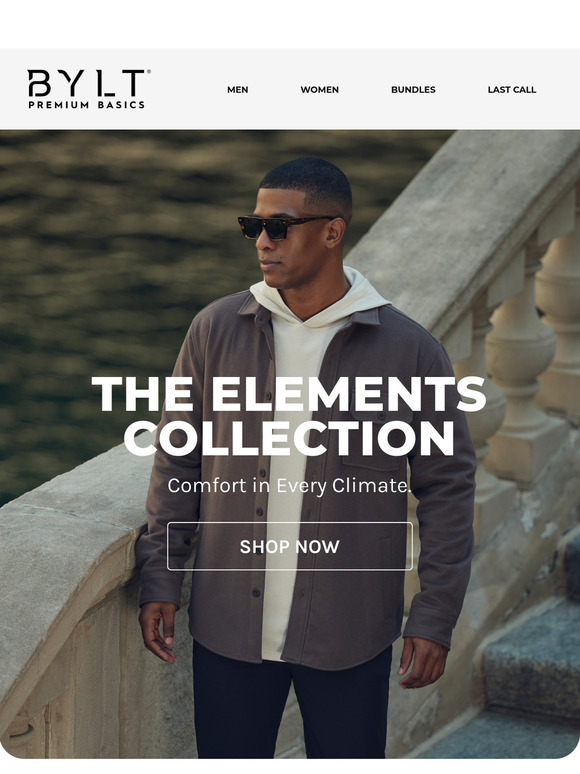Click the word COLLECTION in the headline
580x774 pixels.
pos(289,438)
